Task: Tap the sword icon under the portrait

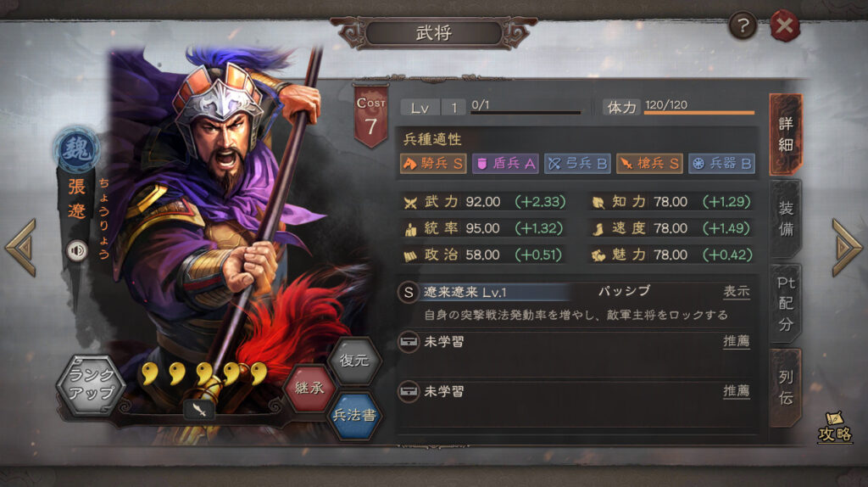Action: pos(199,410)
